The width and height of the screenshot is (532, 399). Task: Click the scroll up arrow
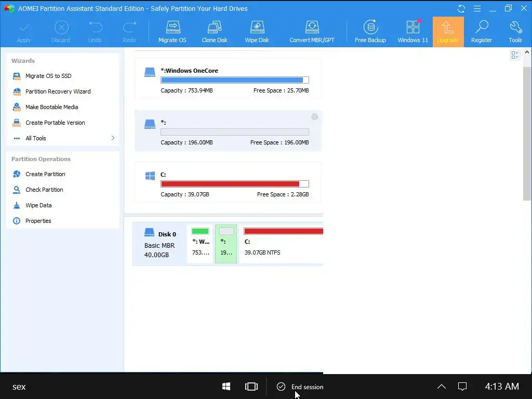pos(527,52)
